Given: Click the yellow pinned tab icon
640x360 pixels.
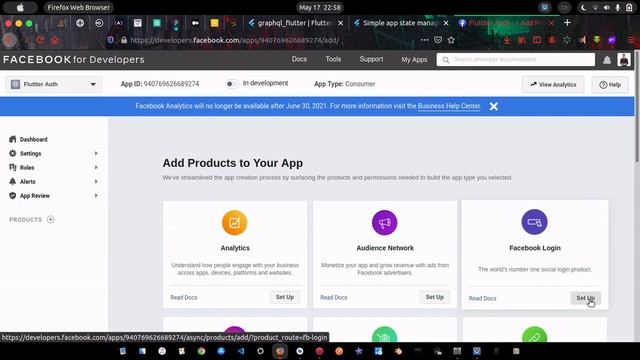Looking at the screenshot, I should [x=214, y=23].
